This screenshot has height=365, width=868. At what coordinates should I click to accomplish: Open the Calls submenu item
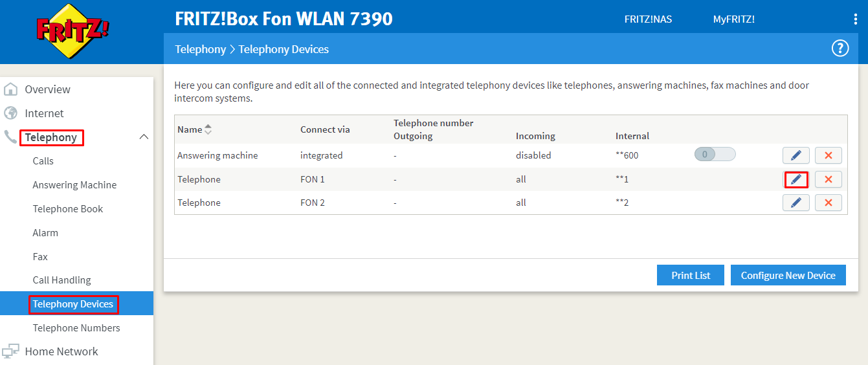tap(43, 161)
